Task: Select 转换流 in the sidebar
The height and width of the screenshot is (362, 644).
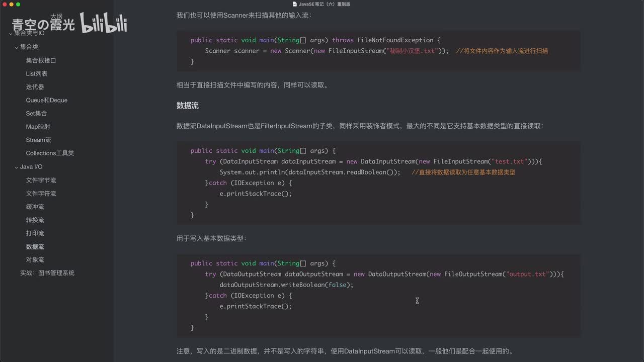Action: [35, 220]
